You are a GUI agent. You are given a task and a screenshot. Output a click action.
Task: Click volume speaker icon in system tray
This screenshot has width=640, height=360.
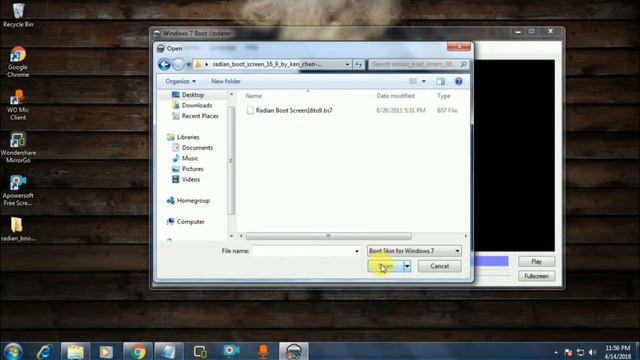click(592, 352)
